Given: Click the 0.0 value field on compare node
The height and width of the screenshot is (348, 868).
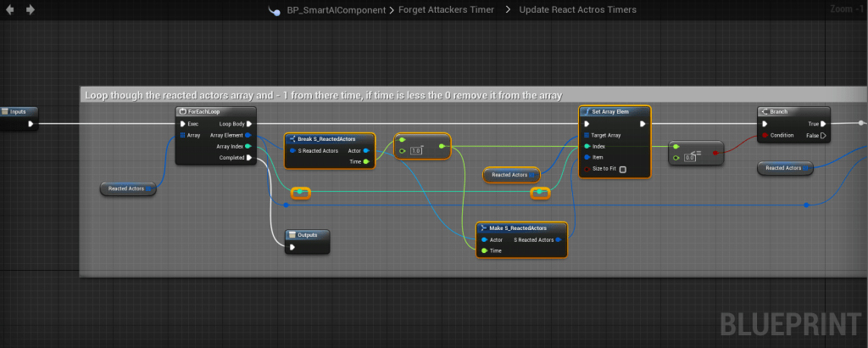Looking at the screenshot, I should coord(690,158).
